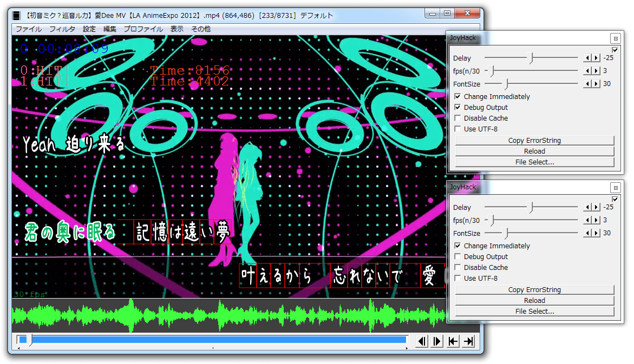Close the video editor window
This screenshot has height=364, width=634.
click(x=467, y=14)
